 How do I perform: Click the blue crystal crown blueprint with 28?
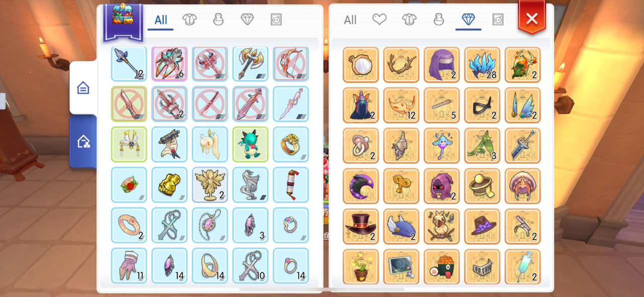click(482, 65)
